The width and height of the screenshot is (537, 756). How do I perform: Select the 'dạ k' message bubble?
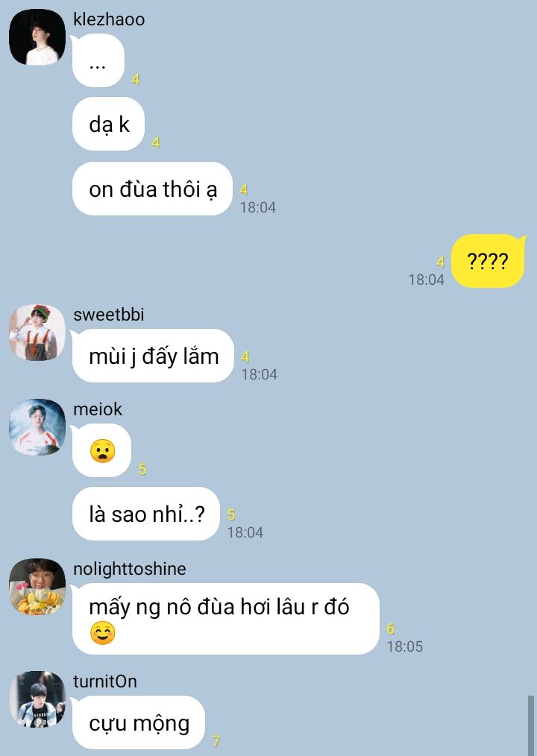pyautogui.click(x=109, y=124)
